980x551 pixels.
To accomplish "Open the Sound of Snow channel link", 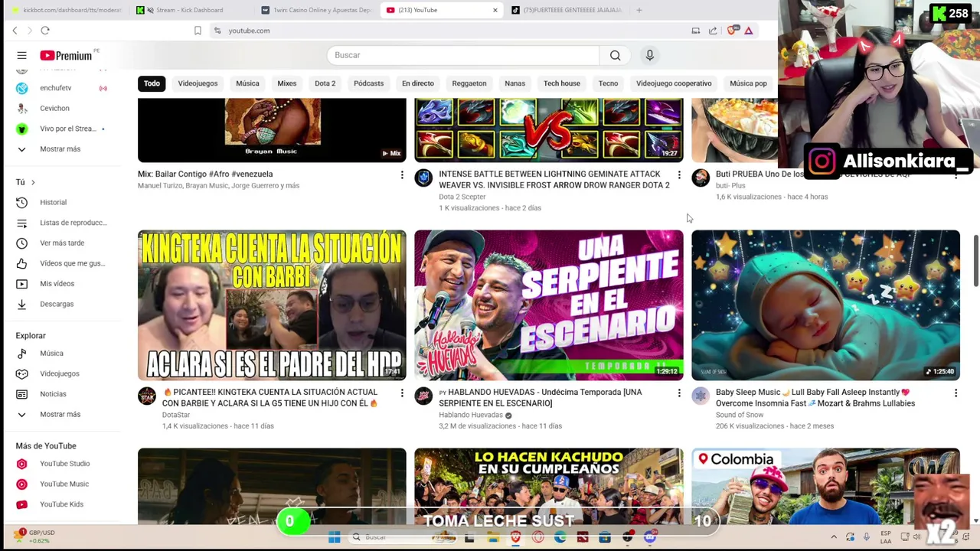I will 740,416.
